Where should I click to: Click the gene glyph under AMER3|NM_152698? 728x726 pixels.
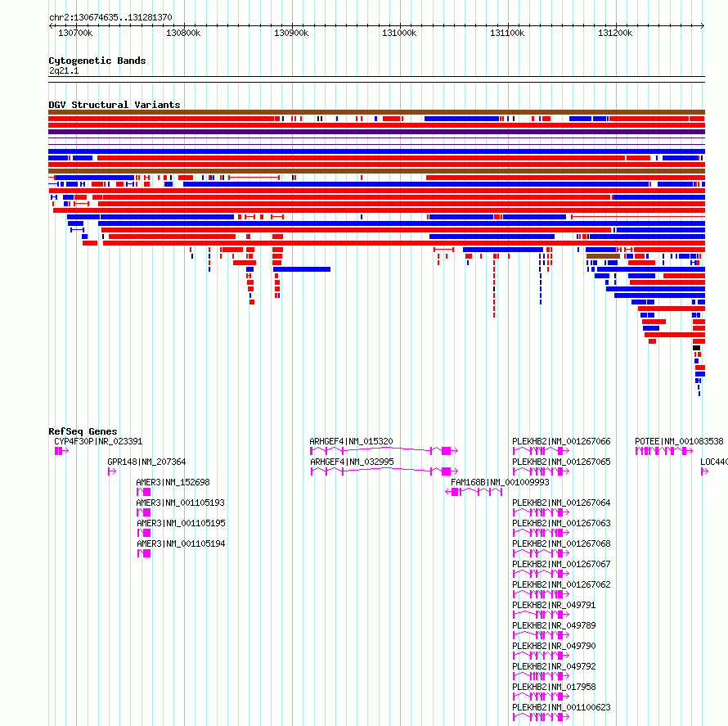143,492
